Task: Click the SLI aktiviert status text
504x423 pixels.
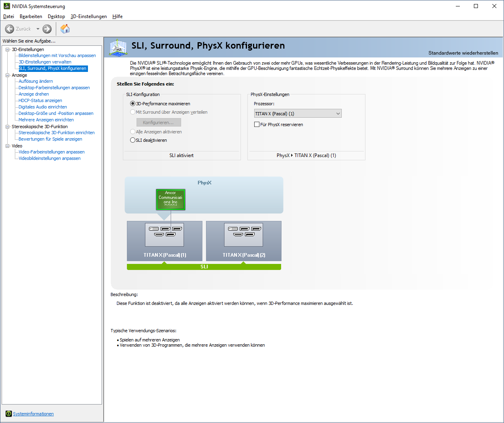Action: [182, 155]
